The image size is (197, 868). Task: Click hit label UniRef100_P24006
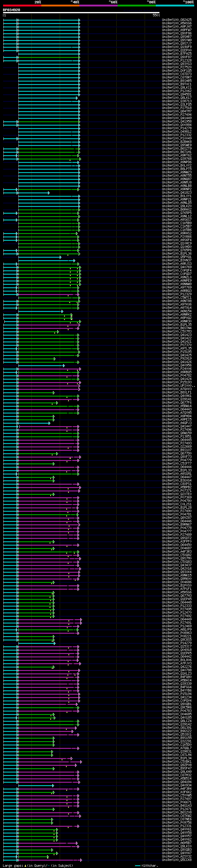[177, 369]
